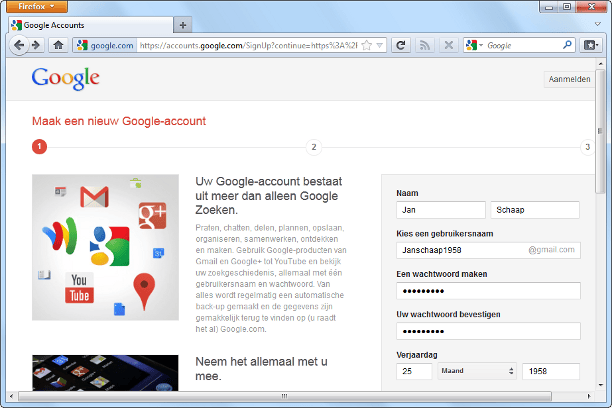Click the red Maps pin icon

(144, 291)
